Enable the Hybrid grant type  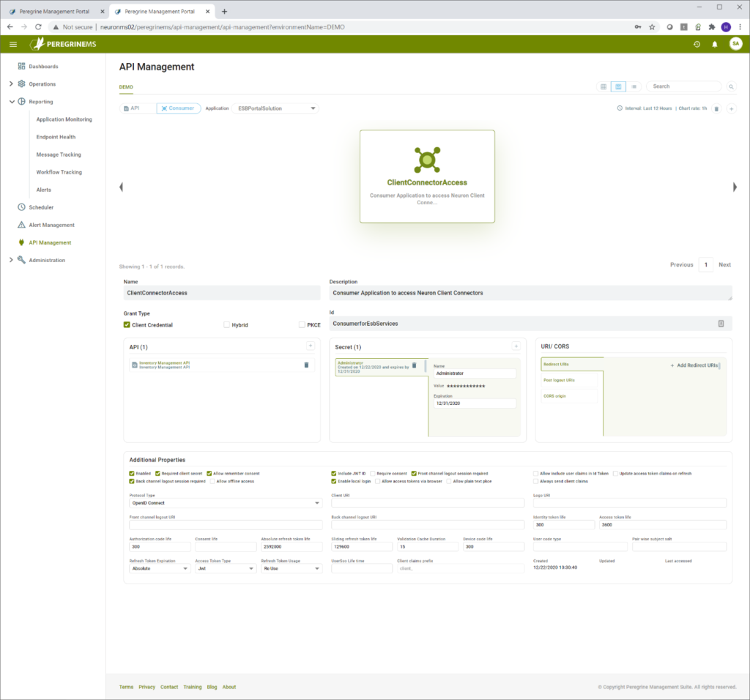coord(226,324)
